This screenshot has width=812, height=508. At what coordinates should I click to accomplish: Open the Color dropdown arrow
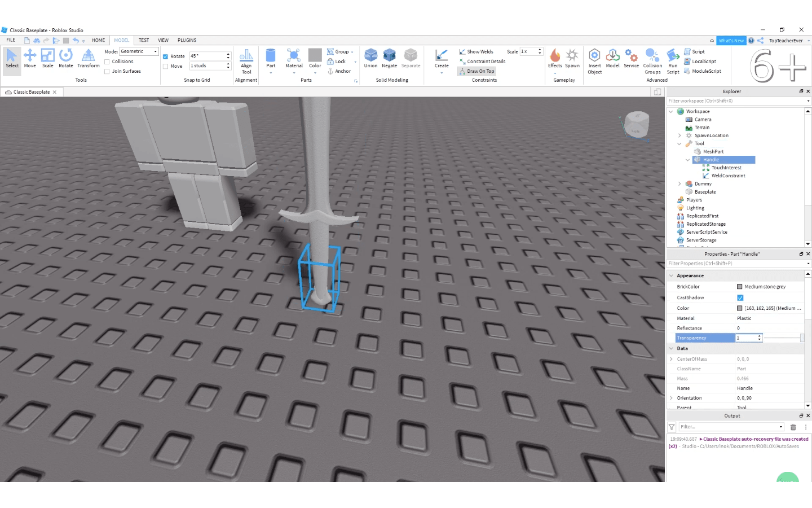click(315, 73)
